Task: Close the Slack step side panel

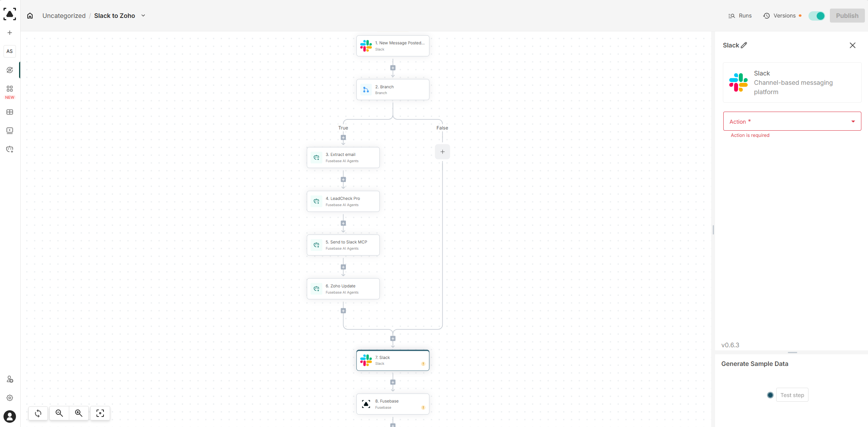Action: tap(852, 45)
